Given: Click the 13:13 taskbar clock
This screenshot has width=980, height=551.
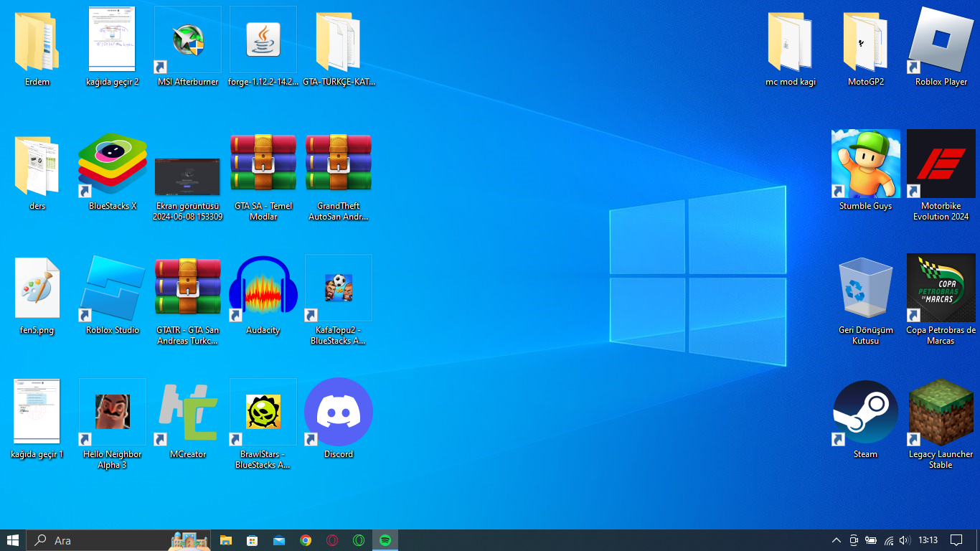Looking at the screenshot, I should click(928, 540).
